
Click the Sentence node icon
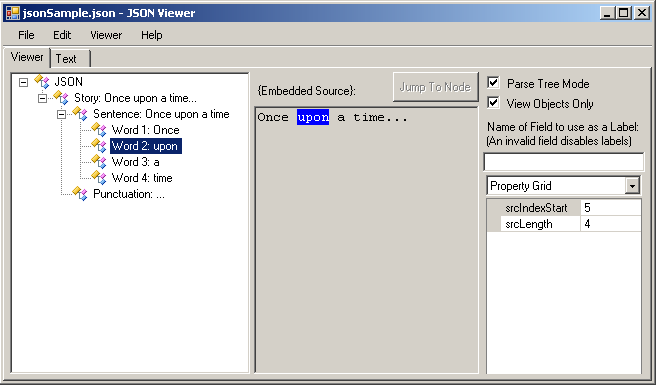pyautogui.click(x=80, y=113)
